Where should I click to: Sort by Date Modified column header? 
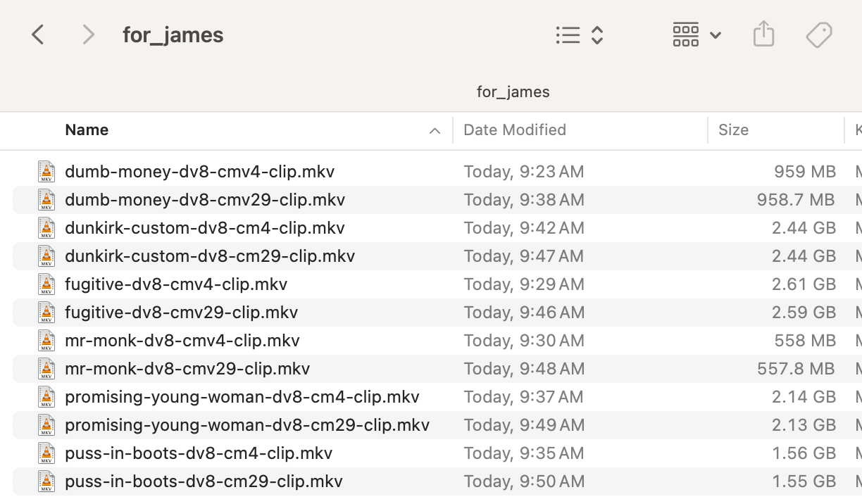[x=515, y=130]
